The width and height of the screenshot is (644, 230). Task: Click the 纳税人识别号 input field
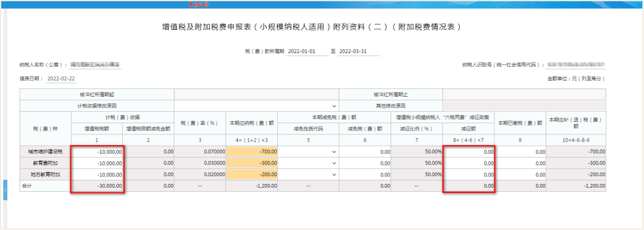[x=576, y=65]
